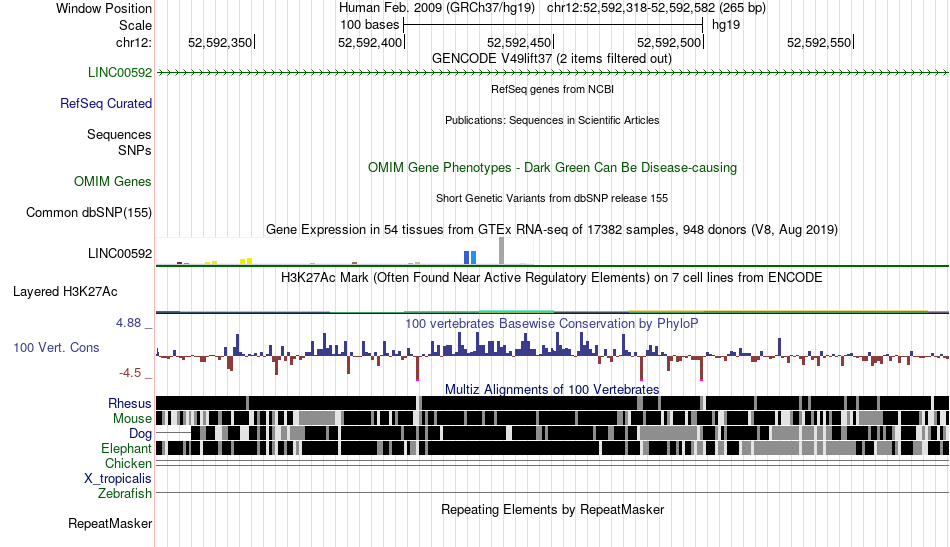Click the hg19 scale label
This screenshot has height=547, width=950.
(726, 25)
